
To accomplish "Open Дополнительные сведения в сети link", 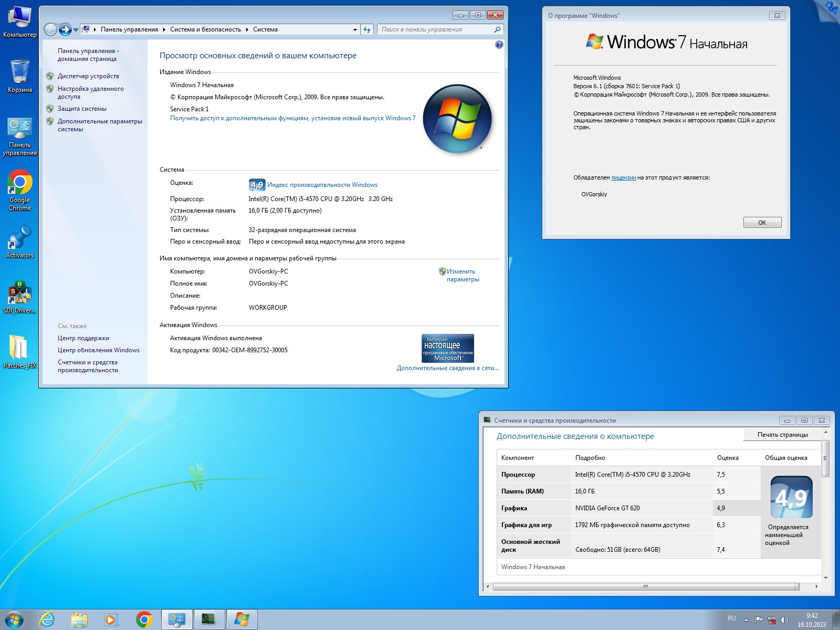I will [448, 368].
